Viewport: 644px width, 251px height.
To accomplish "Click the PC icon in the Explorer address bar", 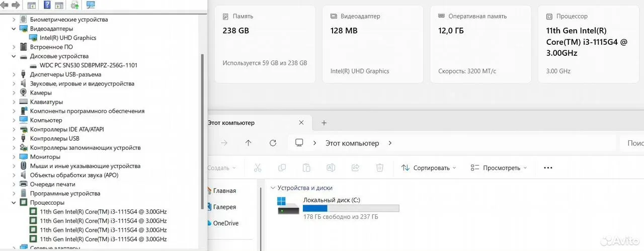I will pos(299,143).
